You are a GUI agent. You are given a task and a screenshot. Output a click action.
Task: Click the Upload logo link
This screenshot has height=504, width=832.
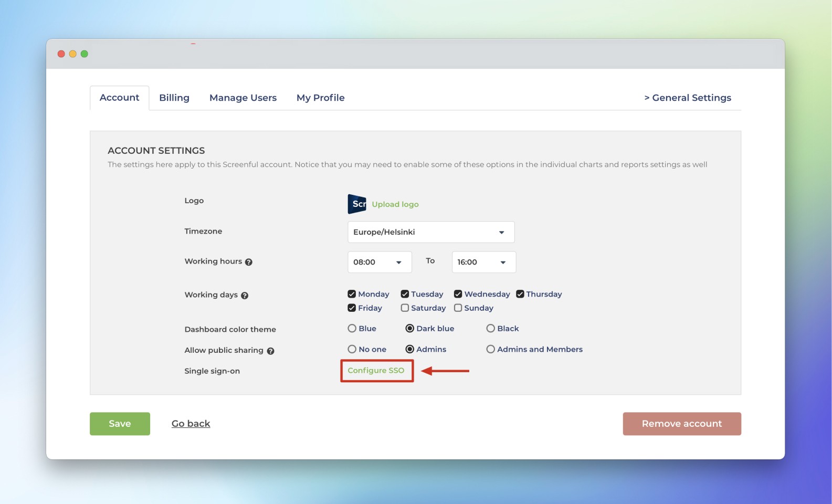pyautogui.click(x=395, y=204)
